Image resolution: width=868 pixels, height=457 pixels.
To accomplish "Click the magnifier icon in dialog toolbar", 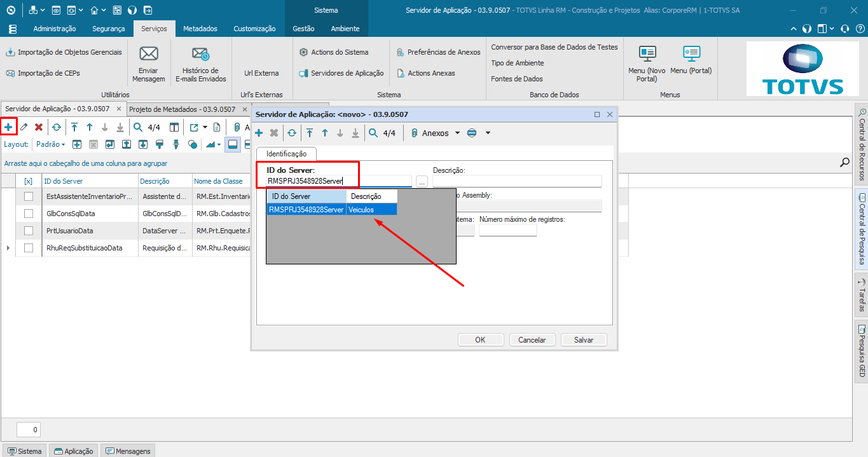I will pos(373,133).
